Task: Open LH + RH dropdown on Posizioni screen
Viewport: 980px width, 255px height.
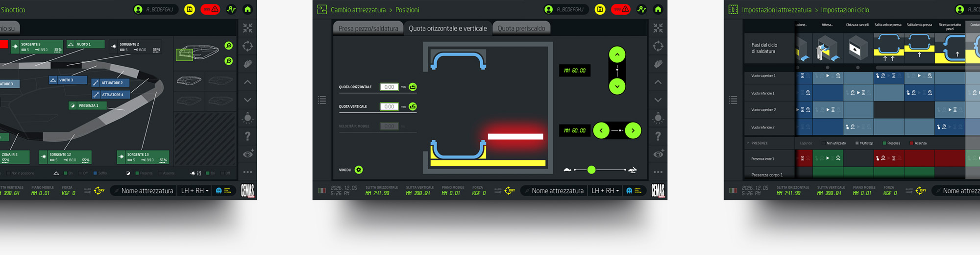Action: tap(606, 191)
